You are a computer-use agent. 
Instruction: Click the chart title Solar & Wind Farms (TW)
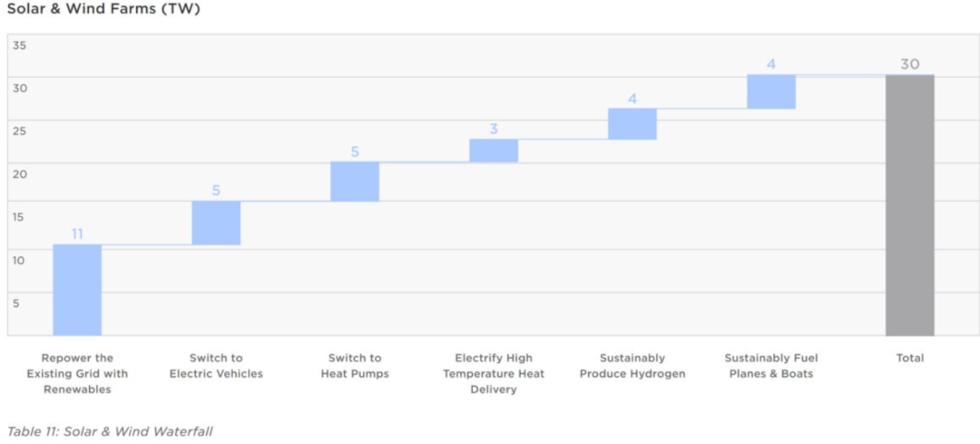pyautogui.click(x=103, y=10)
